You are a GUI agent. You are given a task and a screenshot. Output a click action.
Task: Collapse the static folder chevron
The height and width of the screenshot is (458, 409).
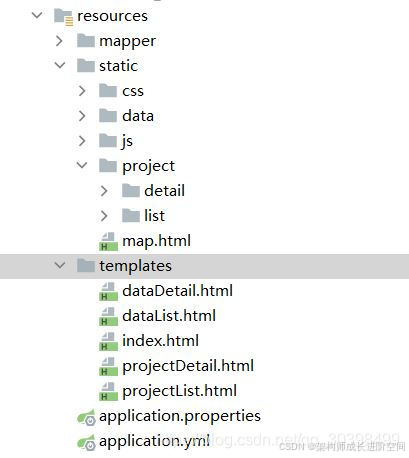[60, 65]
